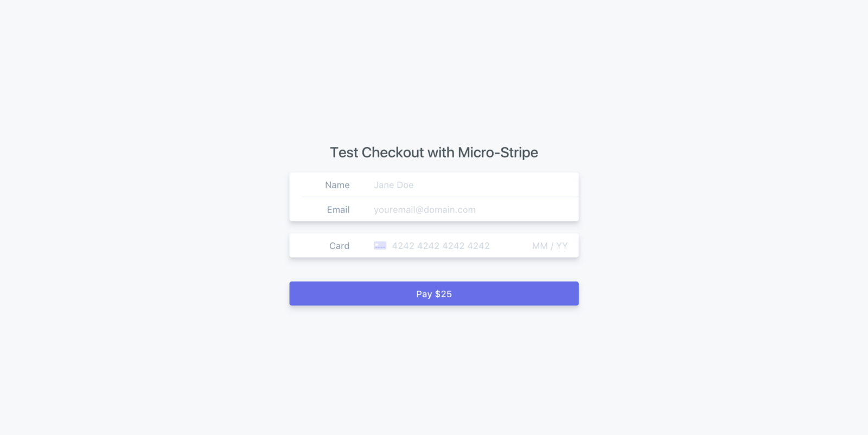Click the Test Checkout with Micro-Stripe heading

(434, 152)
